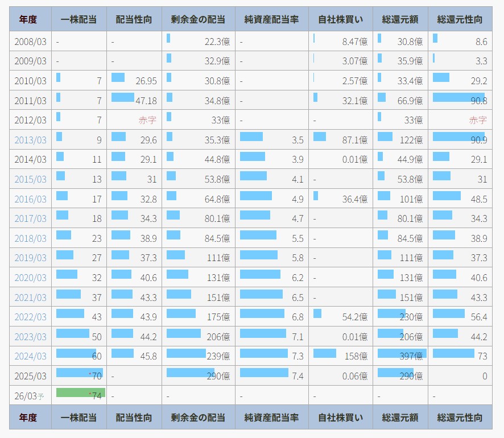Select the 2008/03 year cell
The width and height of the screenshot is (504, 438).
31,42
